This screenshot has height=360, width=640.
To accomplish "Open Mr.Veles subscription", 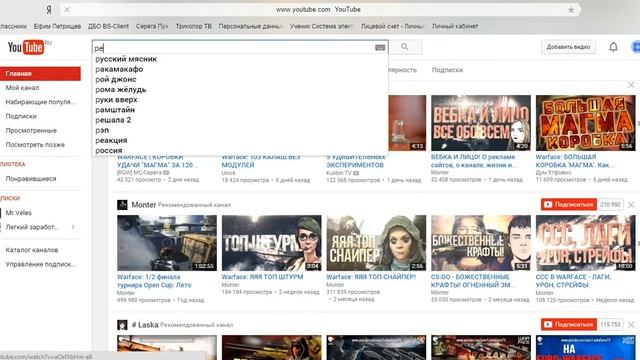I will 18,213.
